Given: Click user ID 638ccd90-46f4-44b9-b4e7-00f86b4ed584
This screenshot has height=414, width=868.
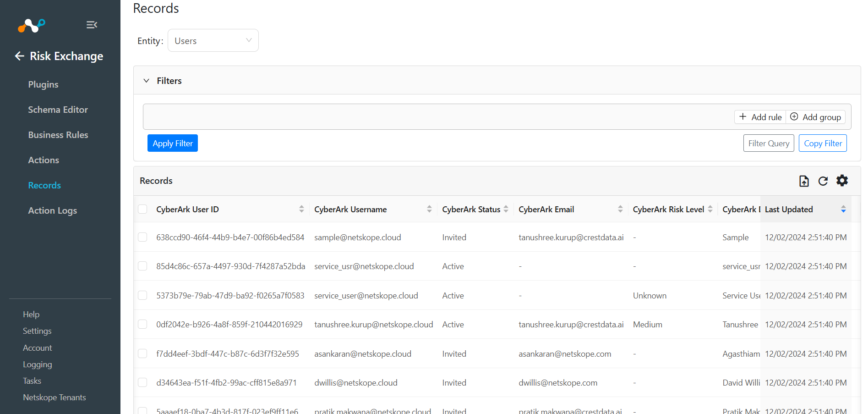Looking at the screenshot, I should pos(230,237).
